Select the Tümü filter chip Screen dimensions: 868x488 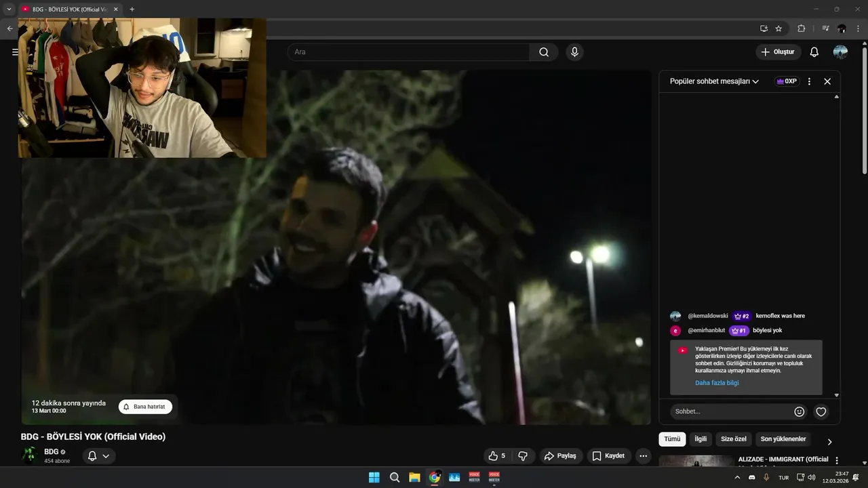click(672, 439)
